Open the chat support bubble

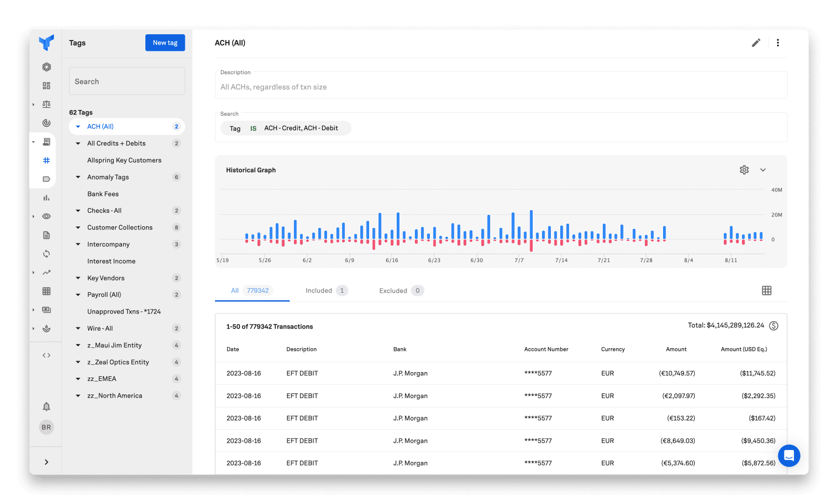click(x=789, y=456)
